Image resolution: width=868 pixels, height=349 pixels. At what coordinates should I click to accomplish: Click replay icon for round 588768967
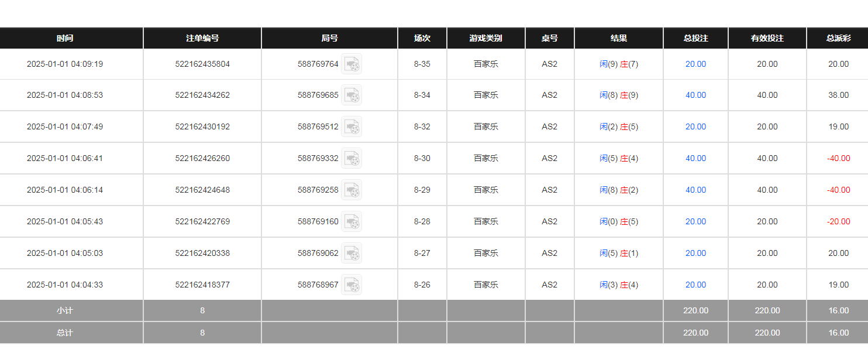[352, 285]
